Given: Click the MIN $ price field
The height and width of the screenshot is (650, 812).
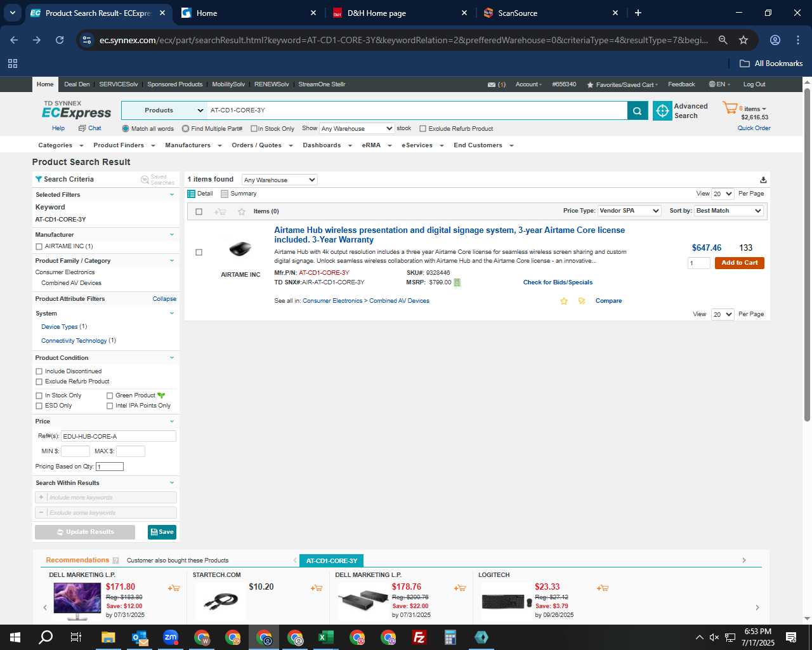Looking at the screenshot, I should [75, 451].
